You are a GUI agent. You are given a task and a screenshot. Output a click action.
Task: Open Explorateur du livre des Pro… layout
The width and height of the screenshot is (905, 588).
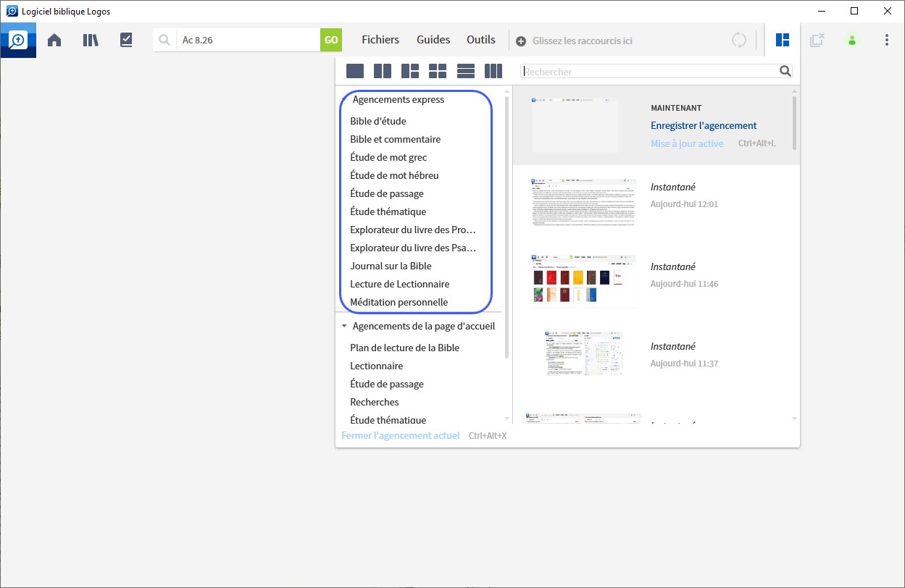[x=413, y=230]
